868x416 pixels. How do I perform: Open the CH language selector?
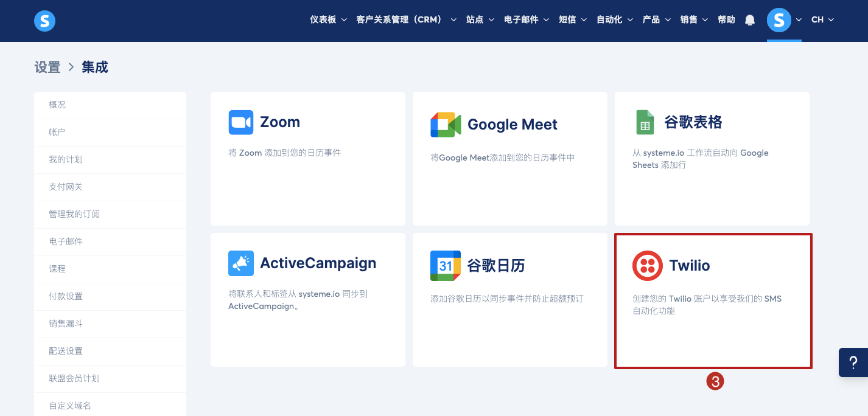(822, 20)
